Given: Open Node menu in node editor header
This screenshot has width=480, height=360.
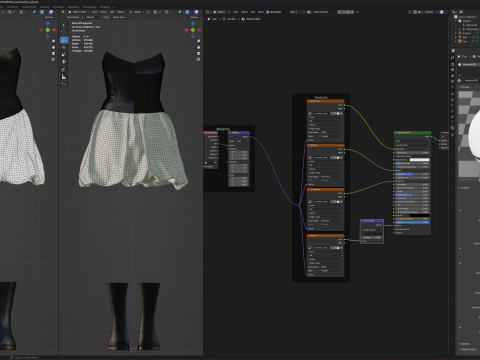Looking at the screenshot, I should 261,12.
